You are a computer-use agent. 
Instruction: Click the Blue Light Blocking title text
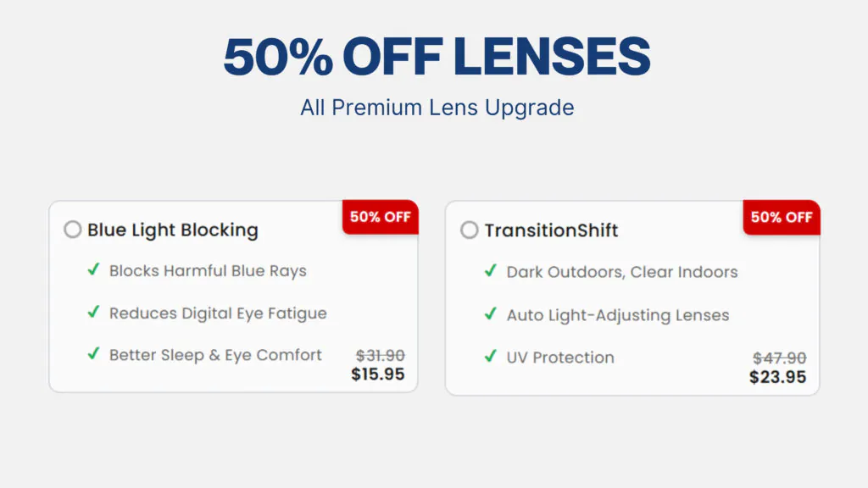(x=173, y=230)
